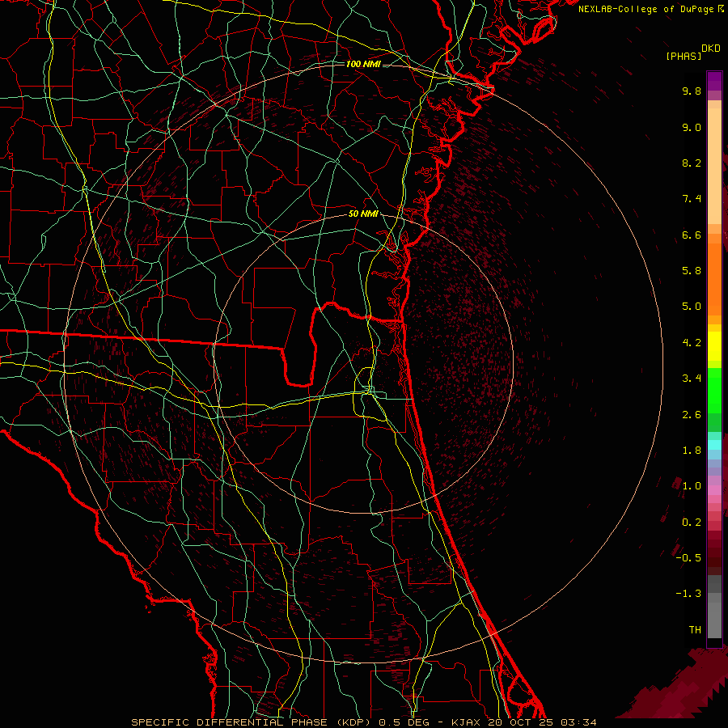Image resolution: width=728 pixels, height=728 pixels.
Task: Click the 50 NMI range ring label
Action: coord(363,214)
